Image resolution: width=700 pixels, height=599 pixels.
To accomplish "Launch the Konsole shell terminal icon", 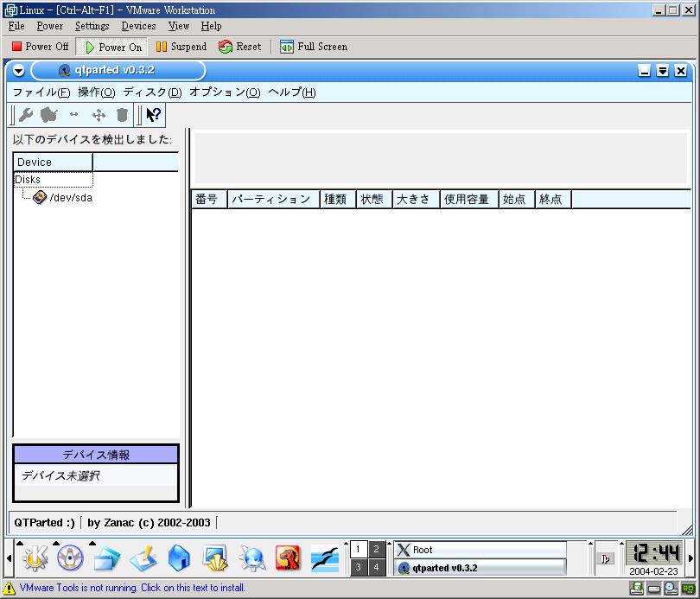I will 216,558.
